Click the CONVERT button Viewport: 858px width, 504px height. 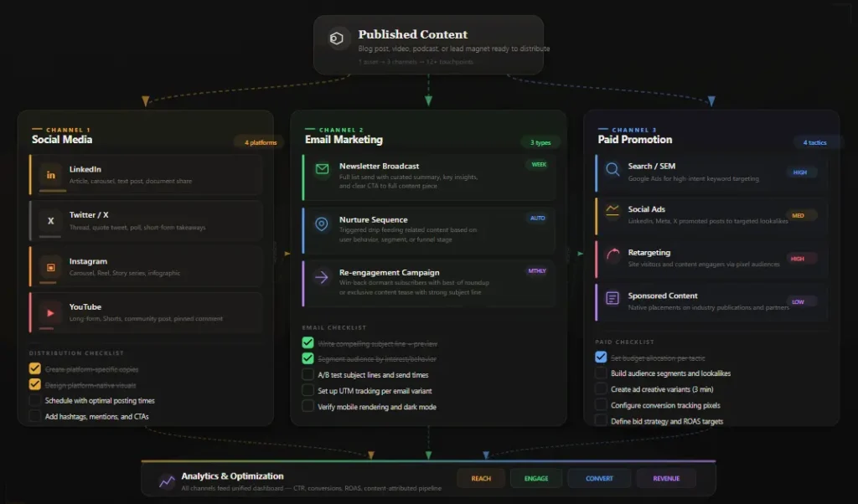(x=600, y=478)
